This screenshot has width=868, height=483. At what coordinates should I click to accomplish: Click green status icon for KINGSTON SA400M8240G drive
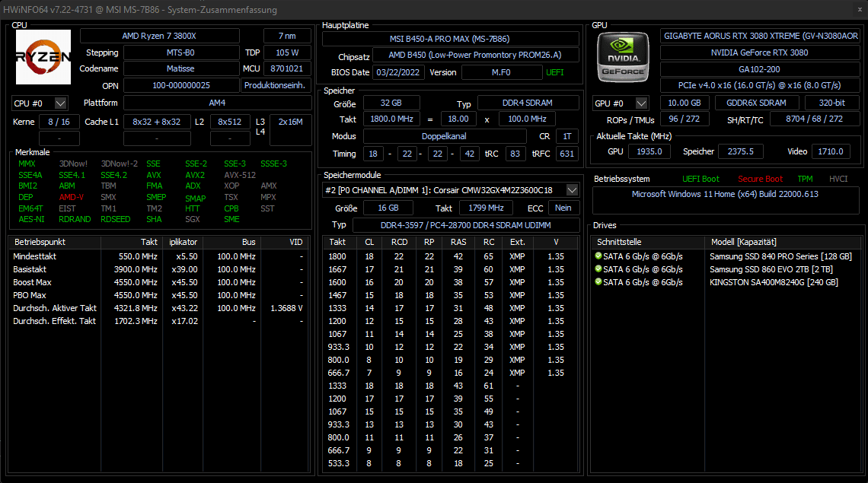click(x=598, y=282)
